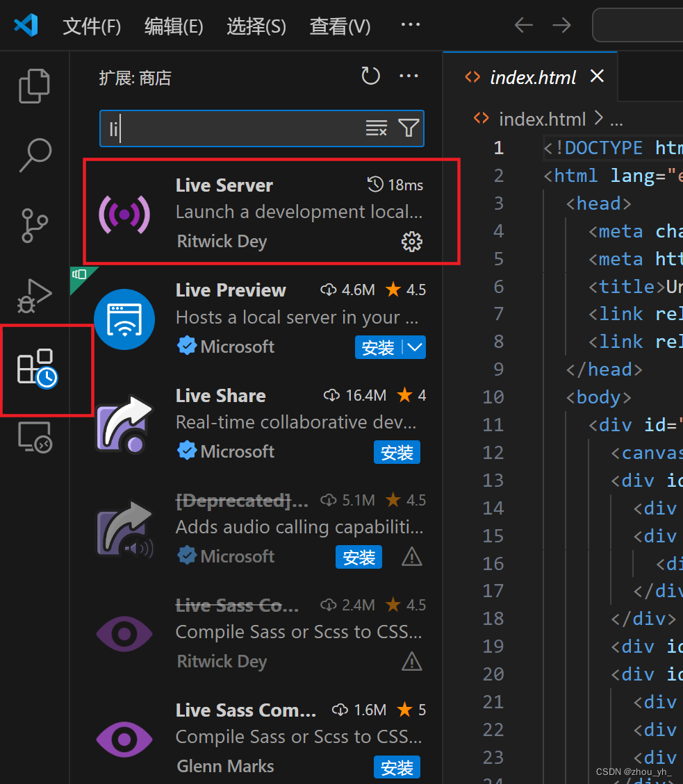Open the Run and Debug view
The width and height of the screenshot is (683, 784).
click(x=35, y=296)
